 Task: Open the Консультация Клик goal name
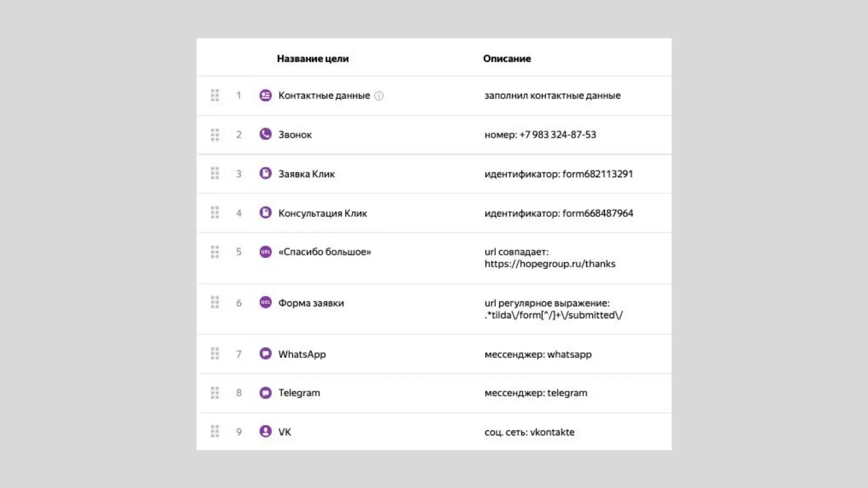click(322, 213)
